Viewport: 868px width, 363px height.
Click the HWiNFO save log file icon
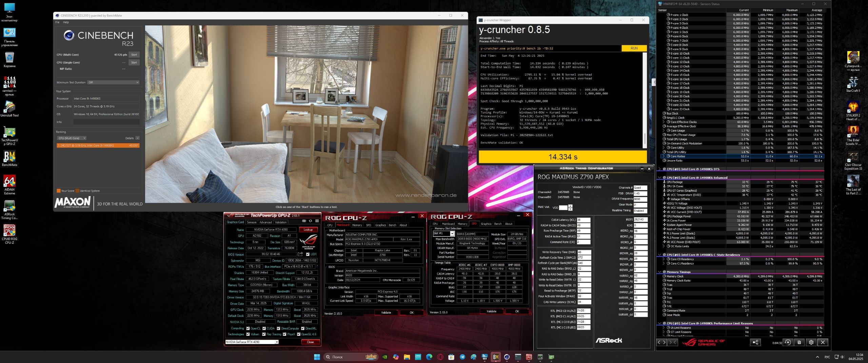pos(799,342)
